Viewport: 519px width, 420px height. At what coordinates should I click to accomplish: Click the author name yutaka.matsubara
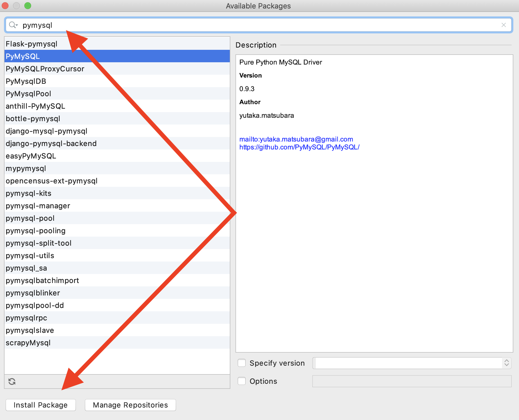click(267, 115)
